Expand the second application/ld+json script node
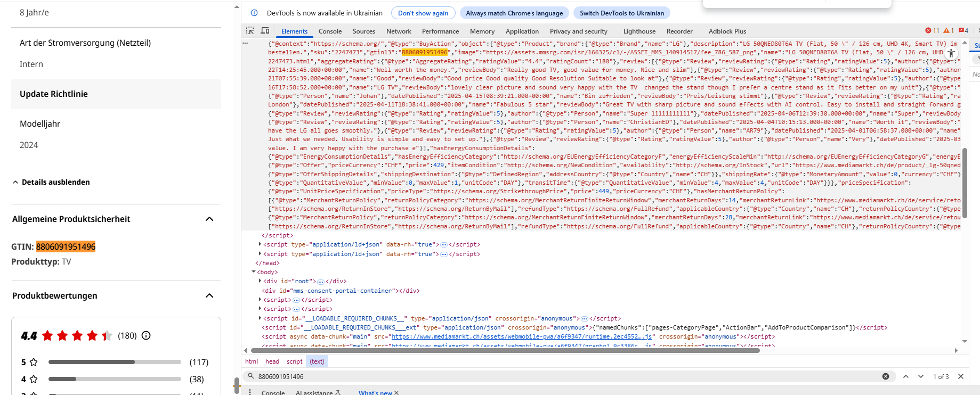This screenshot has height=395, width=980. (x=260, y=254)
